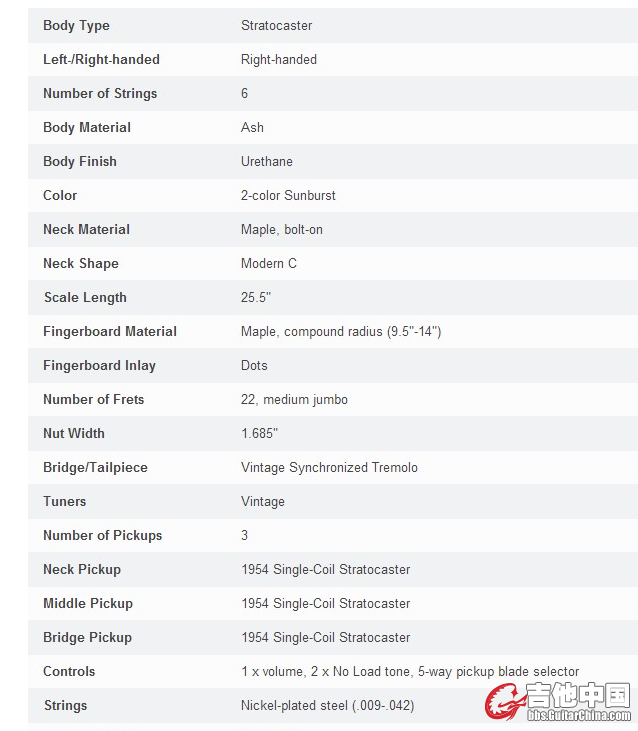This screenshot has height=731, width=638.
Task: Click the Number of Strings label
Action: click(x=100, y=93)
